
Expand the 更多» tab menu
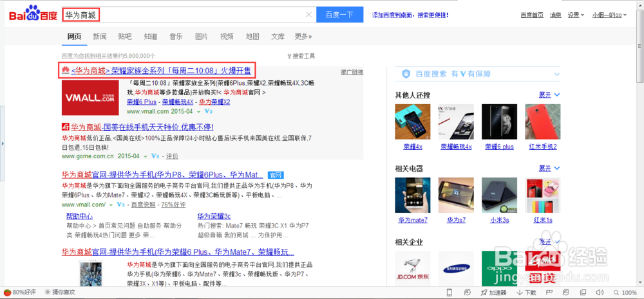click(303, 37)
